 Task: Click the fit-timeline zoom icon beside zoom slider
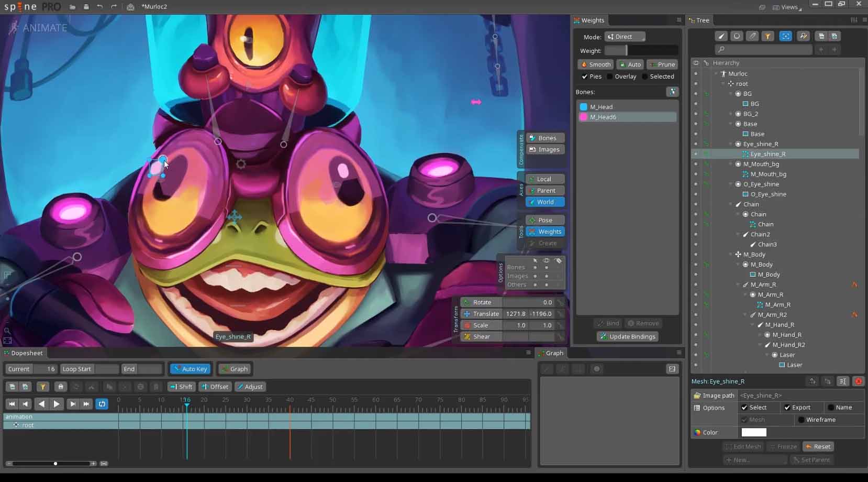[x=104, y=464]
